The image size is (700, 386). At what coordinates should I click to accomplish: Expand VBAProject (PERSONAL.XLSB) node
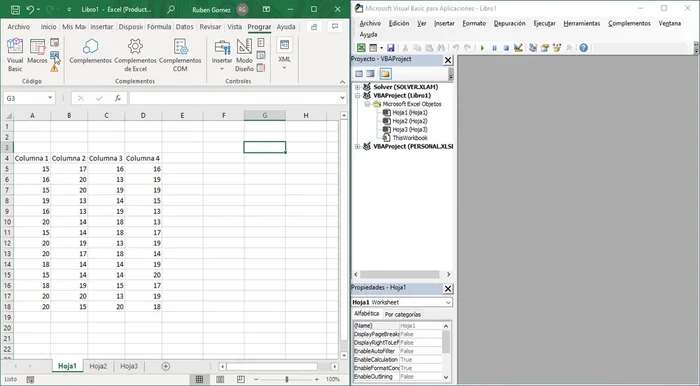pos(358,146)
